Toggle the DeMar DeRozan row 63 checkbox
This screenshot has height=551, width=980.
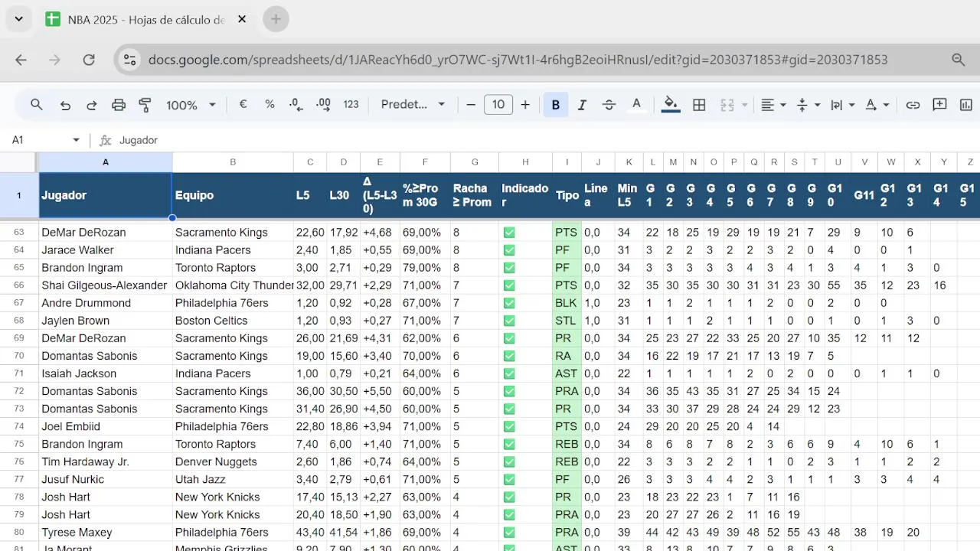pos(509,233)
